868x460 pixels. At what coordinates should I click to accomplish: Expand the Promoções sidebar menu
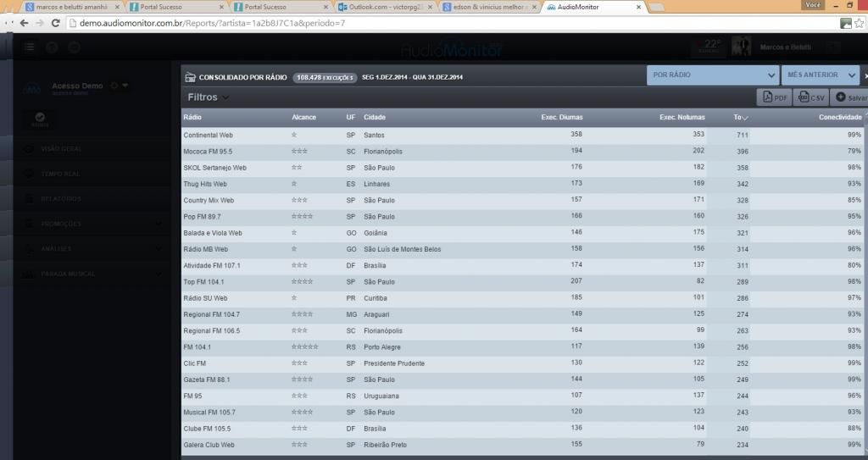(x=102, y=224)
